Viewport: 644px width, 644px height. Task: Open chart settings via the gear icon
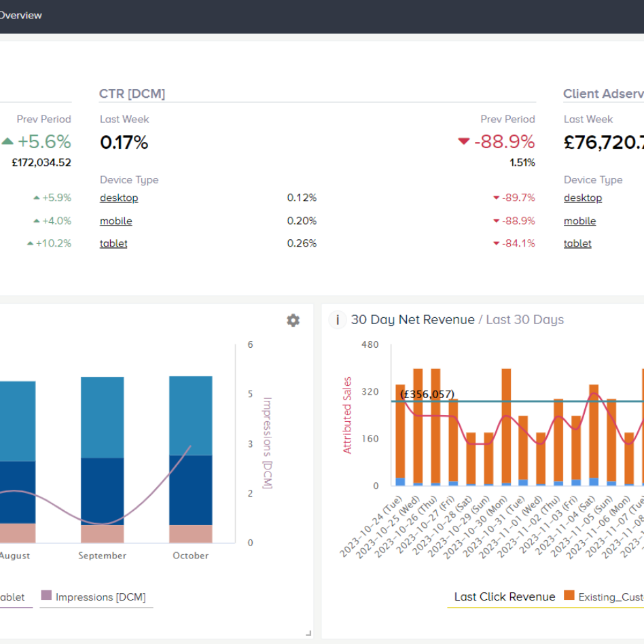(293, 320)
